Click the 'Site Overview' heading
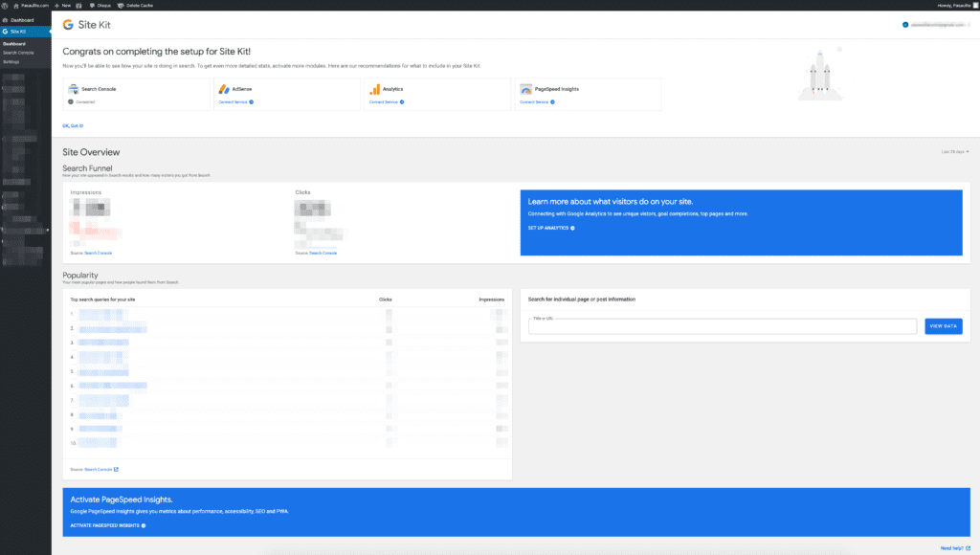This screenshot has width=980, height=555. [x=91, y=152]
